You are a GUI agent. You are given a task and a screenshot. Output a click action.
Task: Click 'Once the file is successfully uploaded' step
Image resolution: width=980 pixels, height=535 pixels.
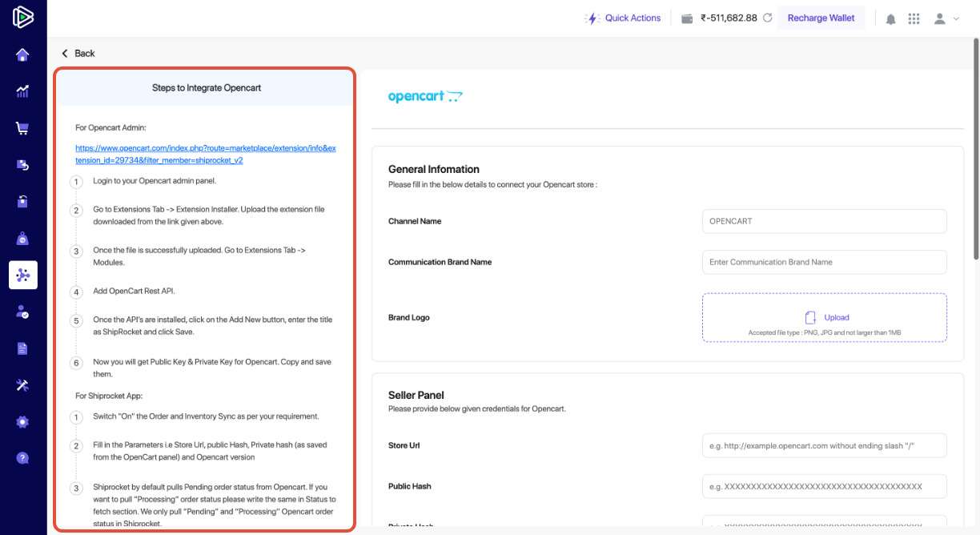[x=199, y=256]
